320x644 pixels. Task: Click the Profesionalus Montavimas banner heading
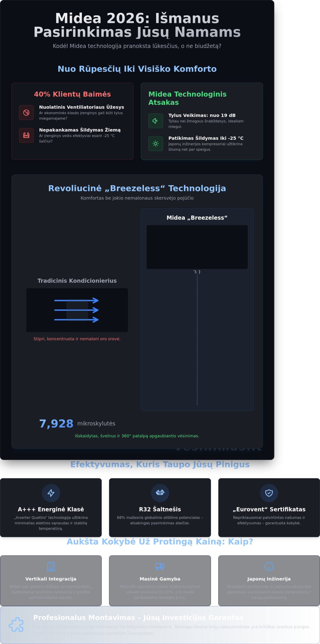pyautogui.click(x=138, y=618)
